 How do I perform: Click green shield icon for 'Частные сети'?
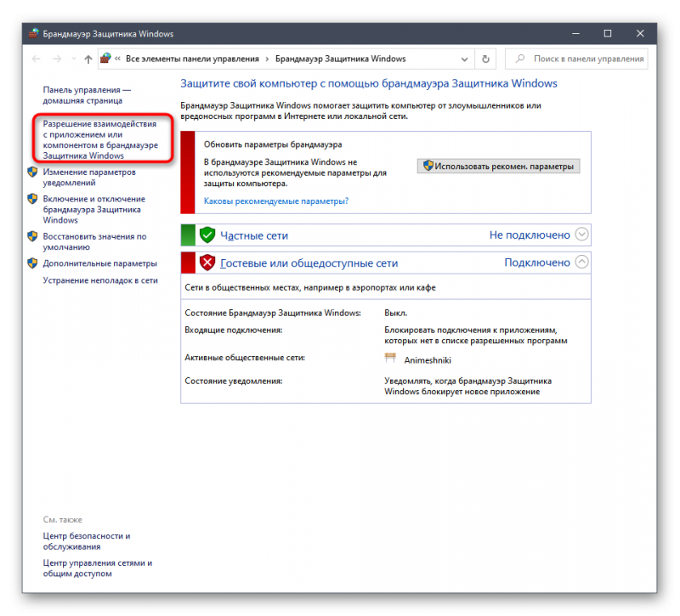click(x=207, y=235)
